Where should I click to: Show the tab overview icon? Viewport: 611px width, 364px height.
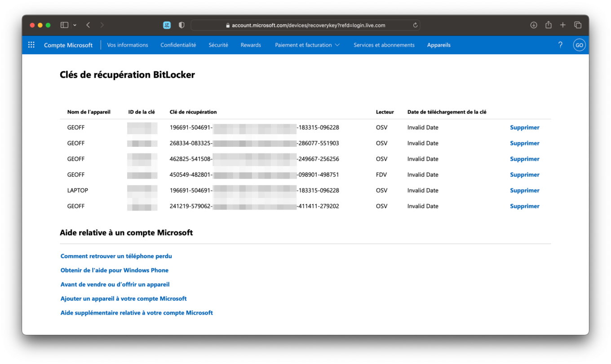[x=578, y=25]
